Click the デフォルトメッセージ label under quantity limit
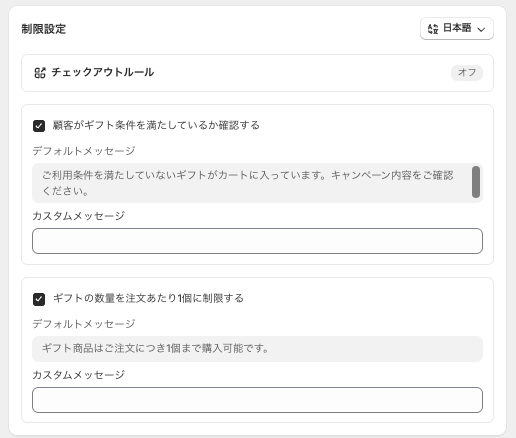 coord(84,324)
